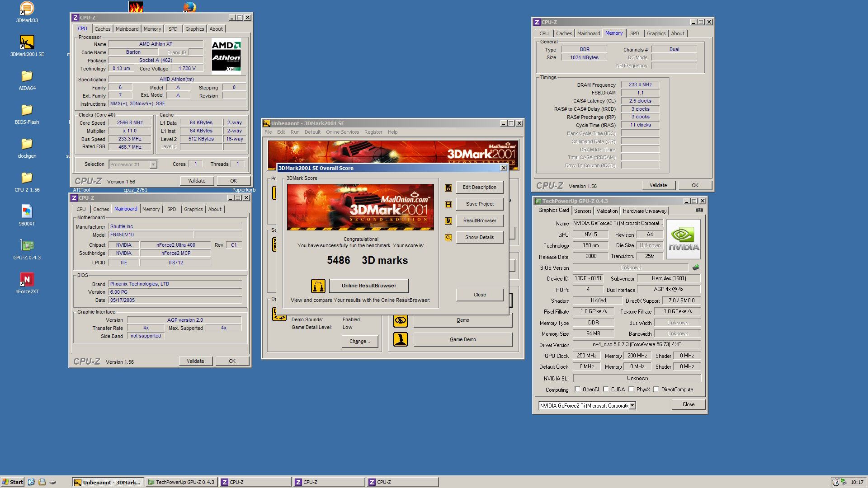The width and height of the screenshot is (868, 488).
Task: Expand the Processor #1 selection dropdown
Action: pos(153,164)
